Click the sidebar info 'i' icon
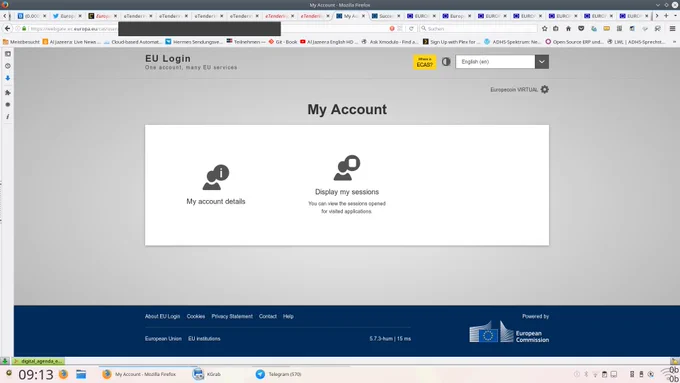This screenshot has width=680, height=383. coord(7,117)
